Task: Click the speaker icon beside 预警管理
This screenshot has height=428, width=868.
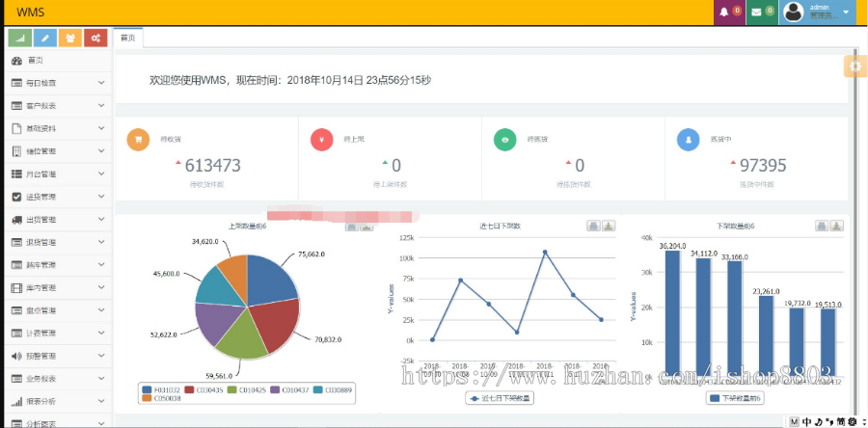Action: 16,356
